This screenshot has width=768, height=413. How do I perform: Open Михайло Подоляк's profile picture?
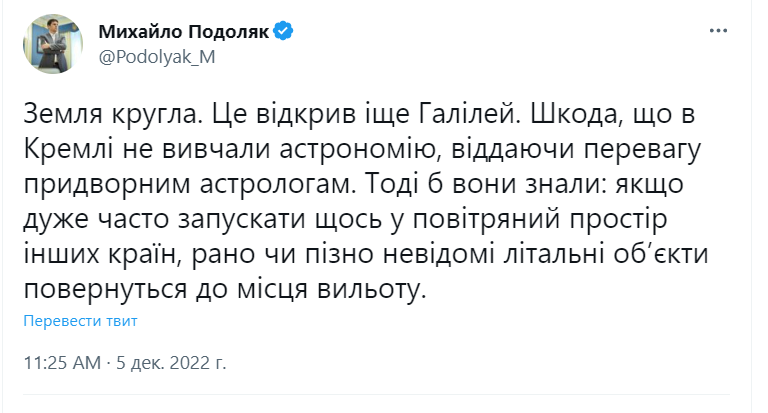pos(51,43)
